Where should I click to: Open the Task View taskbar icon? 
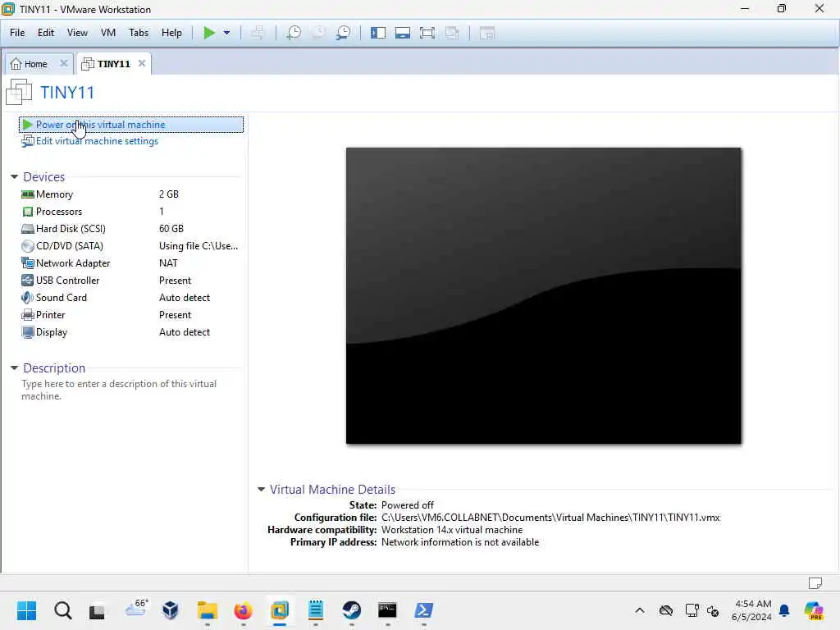97,610
